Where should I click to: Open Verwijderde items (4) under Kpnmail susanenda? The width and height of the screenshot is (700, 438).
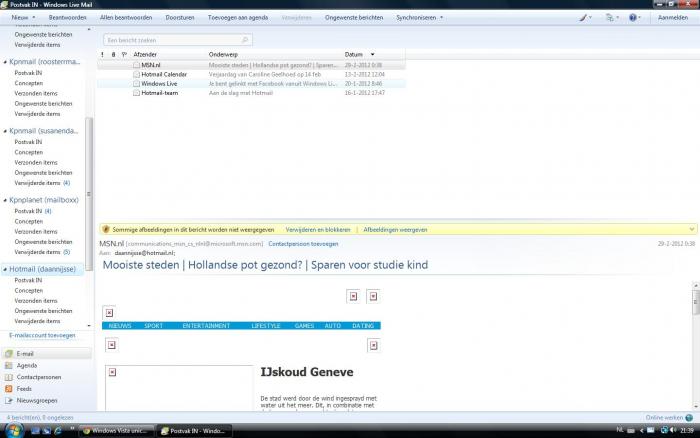(x=42, y=183)
